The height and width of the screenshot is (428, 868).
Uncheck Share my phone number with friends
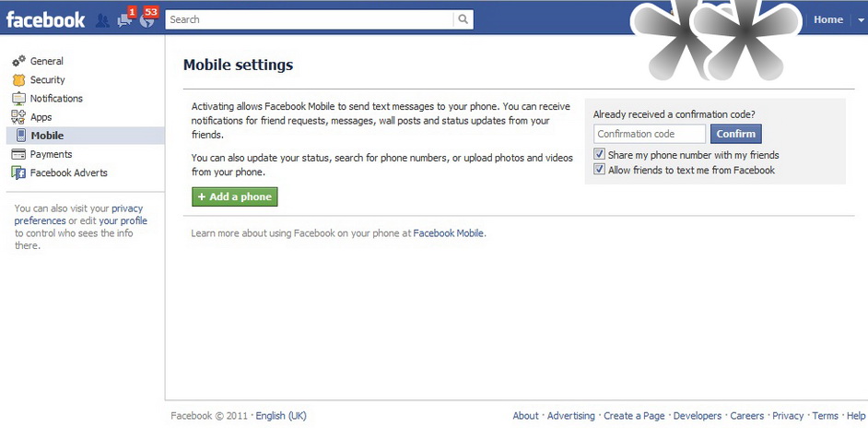599,154
